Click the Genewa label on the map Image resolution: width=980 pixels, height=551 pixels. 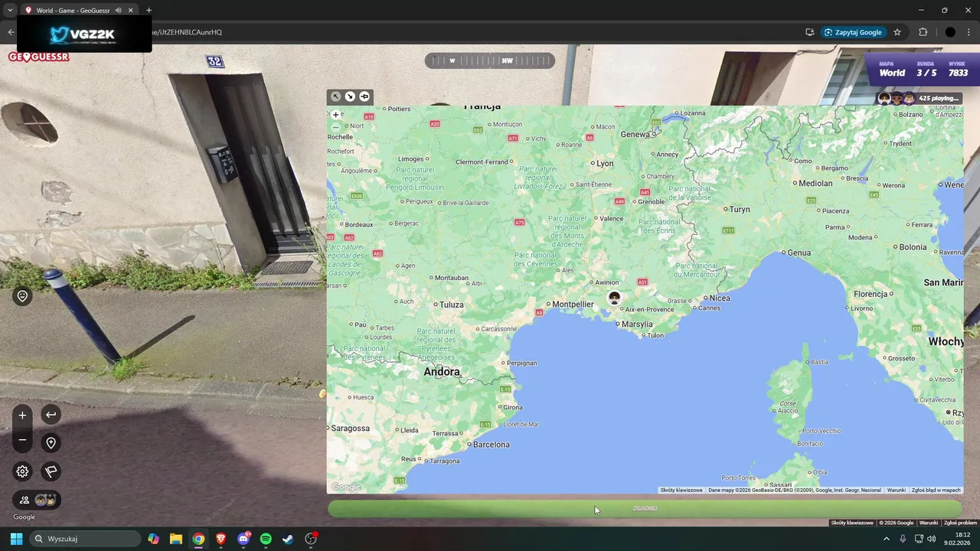click(635, 135)
